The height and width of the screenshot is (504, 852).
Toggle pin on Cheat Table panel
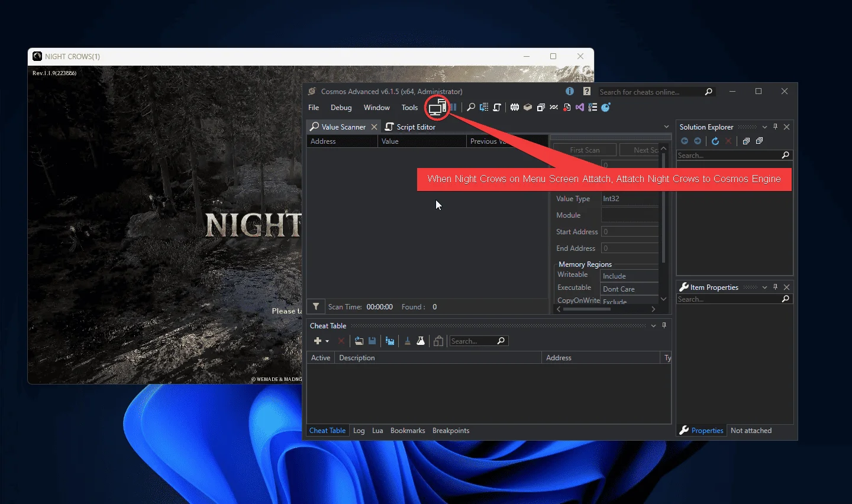pos(664,325)
